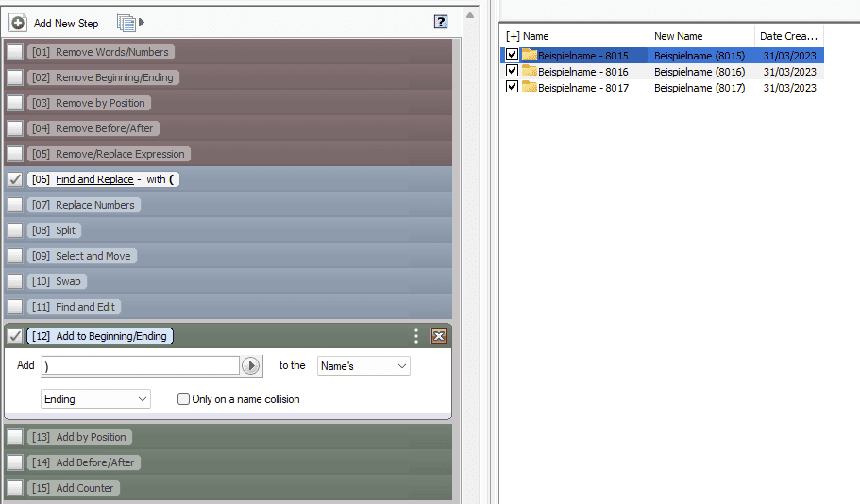860x504 pixels.
Task: Tick Only on a name collision
Action: pyautogui.click(x=183, y=399)
